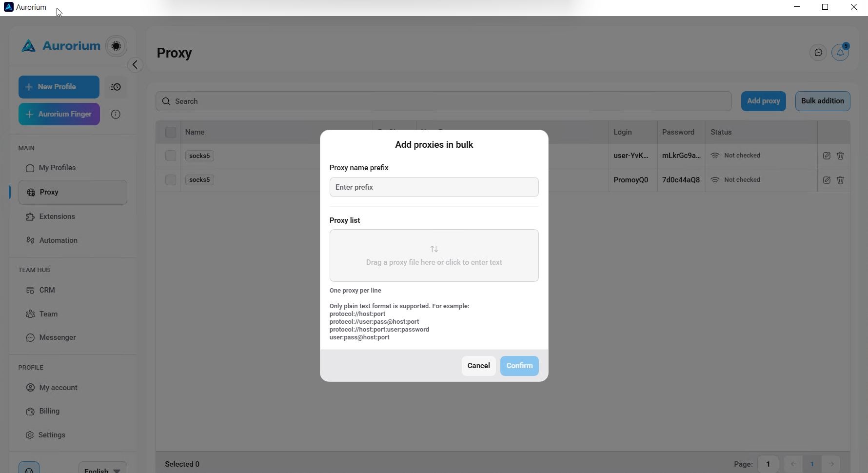Check the second socks5 row checkbox
The image size is (868, 473).
[171, 180]
